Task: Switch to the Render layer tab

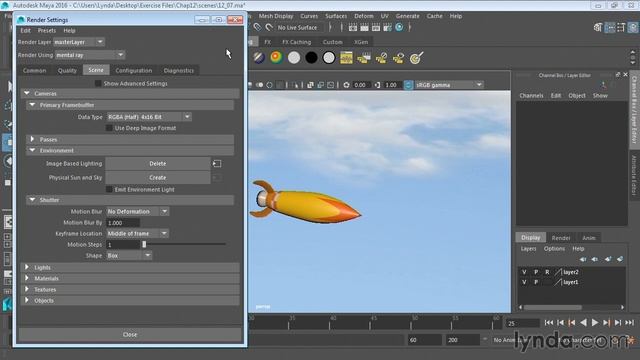Action: pos(561,238)
